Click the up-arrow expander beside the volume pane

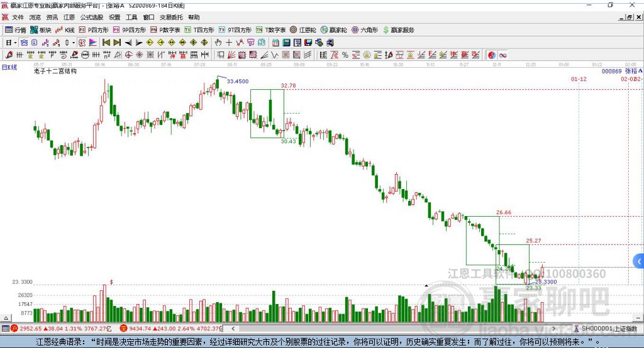6,318
